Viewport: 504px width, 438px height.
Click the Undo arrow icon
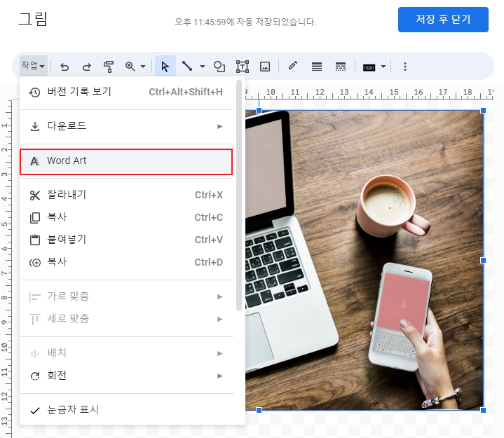pyautogui.click(x=64, y=67)
